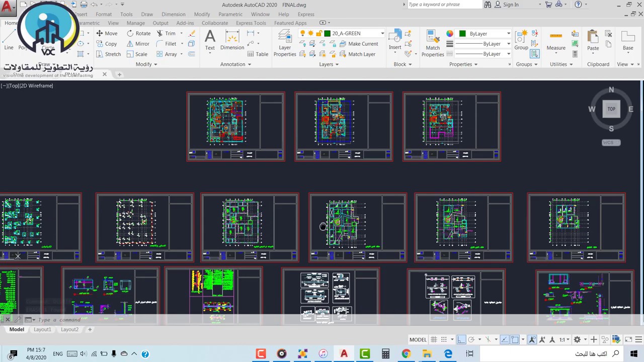Click the keyword search input field
Viewport: 644px width, 362px height.
tap(444, 5)
